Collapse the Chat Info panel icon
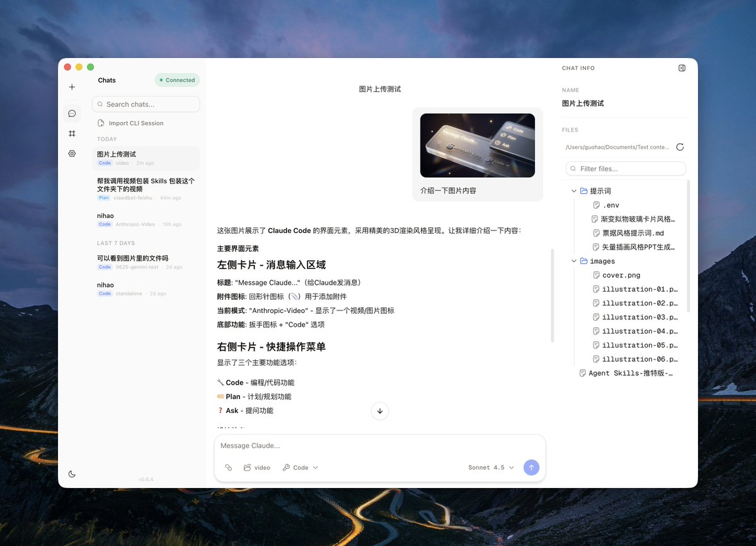Image resolution: width=756 pixels, height=546 pixels. click(x=682, y=68)
